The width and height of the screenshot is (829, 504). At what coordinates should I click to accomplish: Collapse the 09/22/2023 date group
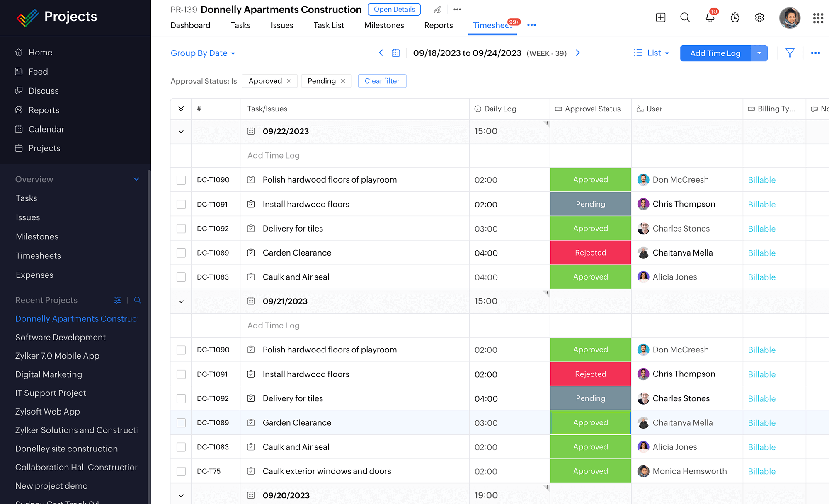[180, 131]
